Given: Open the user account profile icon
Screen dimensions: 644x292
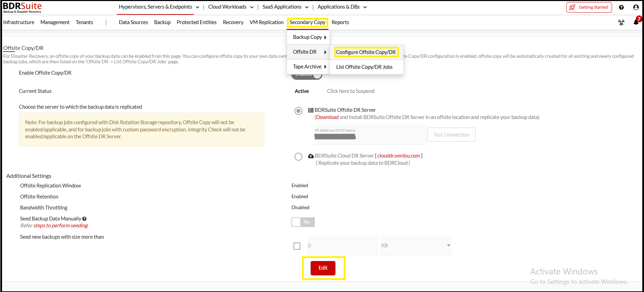Looking at the screenshot, I should 636,7.
